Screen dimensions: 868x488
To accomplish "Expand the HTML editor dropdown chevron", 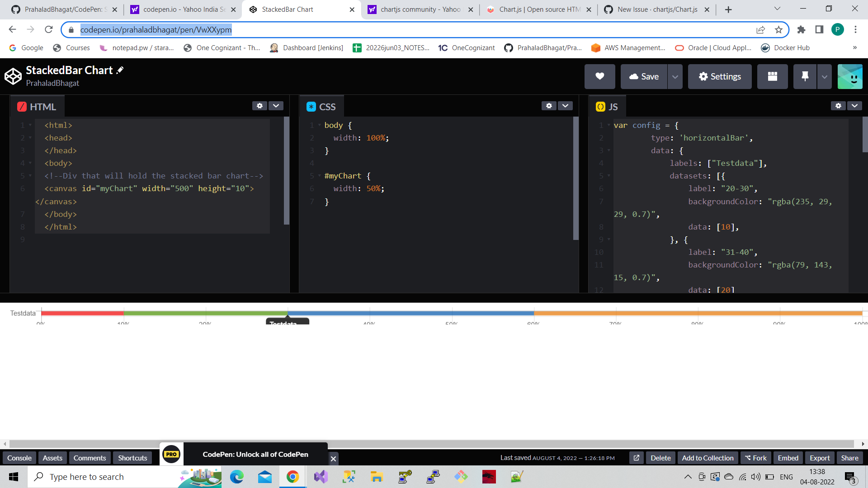I will (x=276, y=106).
